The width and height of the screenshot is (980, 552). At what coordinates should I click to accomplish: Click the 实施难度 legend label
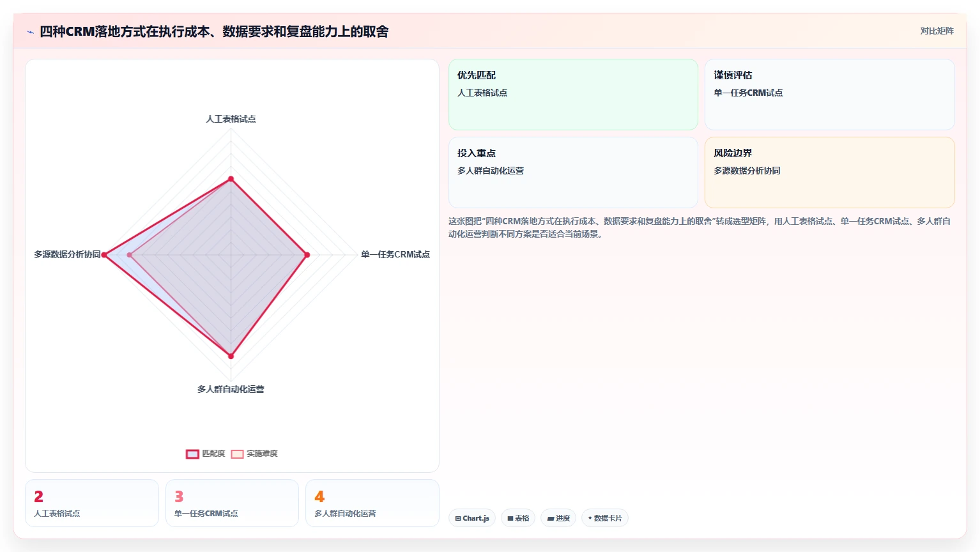pyautogui.click(x=262, y=454)
